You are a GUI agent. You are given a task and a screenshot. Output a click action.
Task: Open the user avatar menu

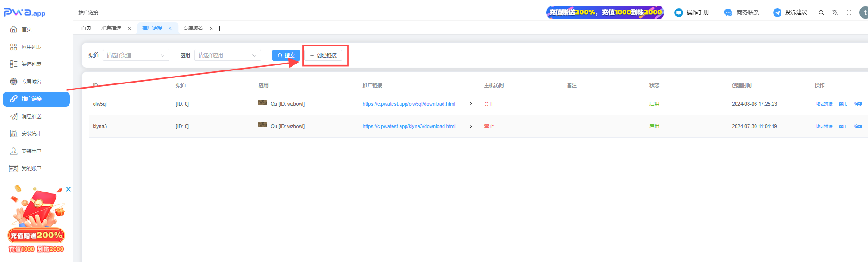point(864,13)
